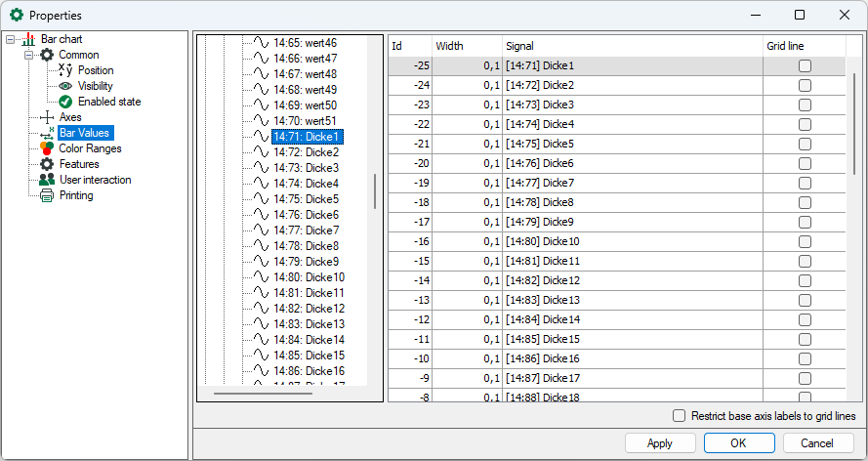The width and height of the screenshot is (868, 461).
Task: Click the signal icon beside 14:79: Dicke9
Action: pos(261,261)
